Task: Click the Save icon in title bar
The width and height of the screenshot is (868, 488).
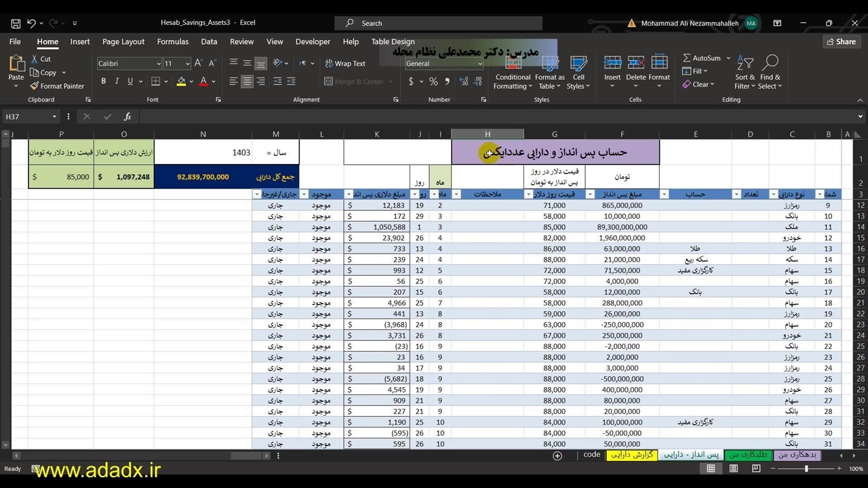Action: 16,23
